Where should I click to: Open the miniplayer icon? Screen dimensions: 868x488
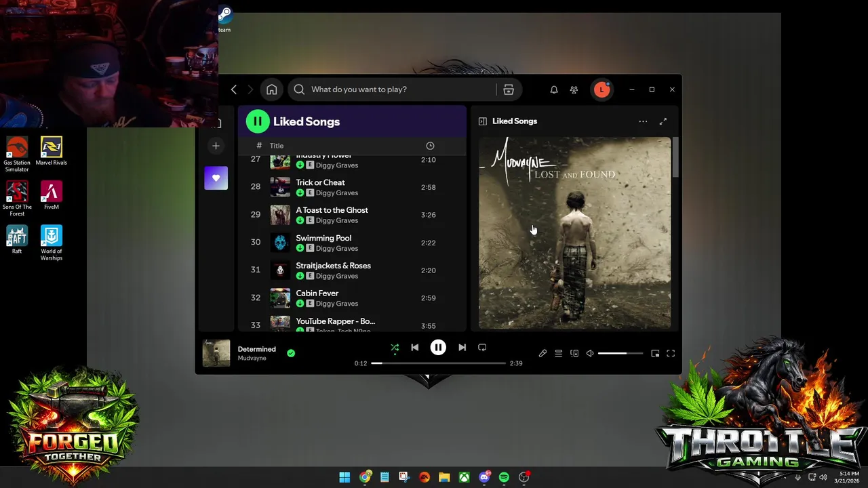pos(655,353)
